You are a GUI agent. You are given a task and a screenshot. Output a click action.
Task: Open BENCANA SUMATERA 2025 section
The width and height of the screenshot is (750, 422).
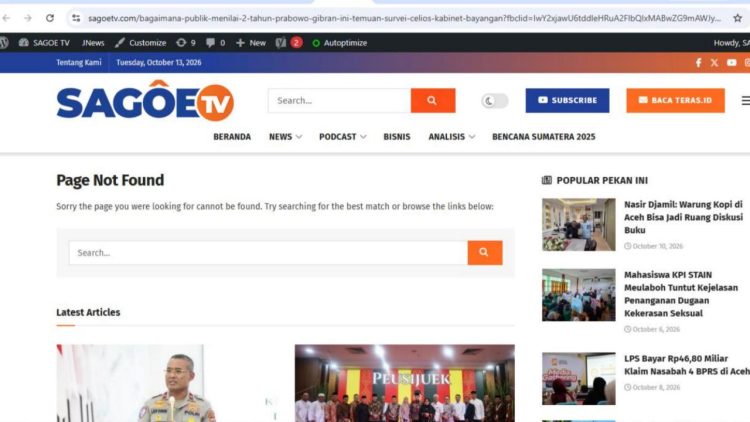pyautogui.click(x=544, y=137)
